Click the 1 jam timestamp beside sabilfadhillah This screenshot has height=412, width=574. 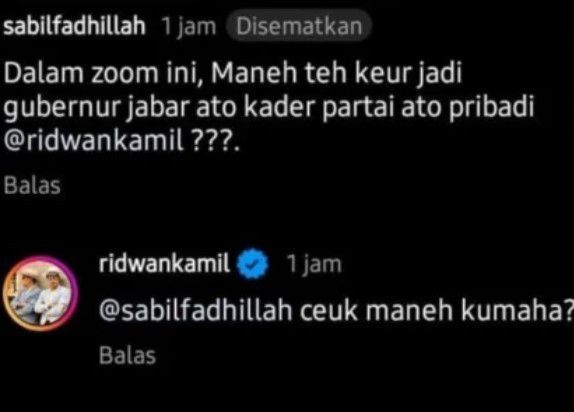[x=189, y=27]
